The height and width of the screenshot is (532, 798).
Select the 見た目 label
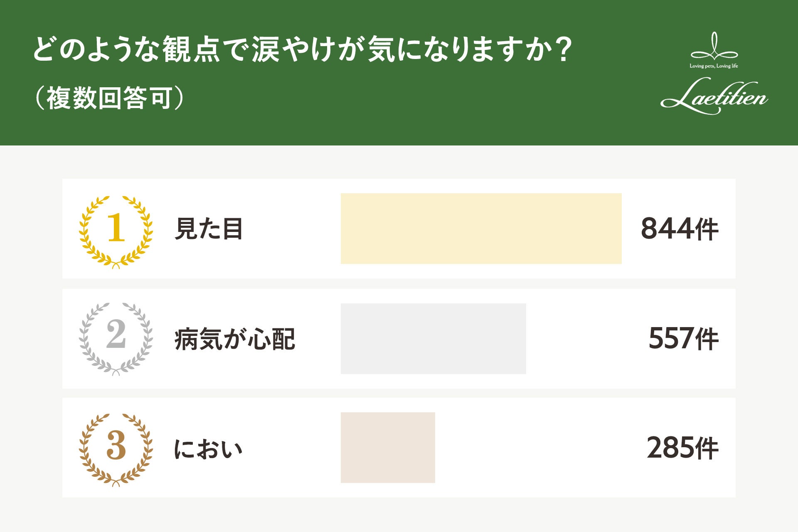(209, 229)
